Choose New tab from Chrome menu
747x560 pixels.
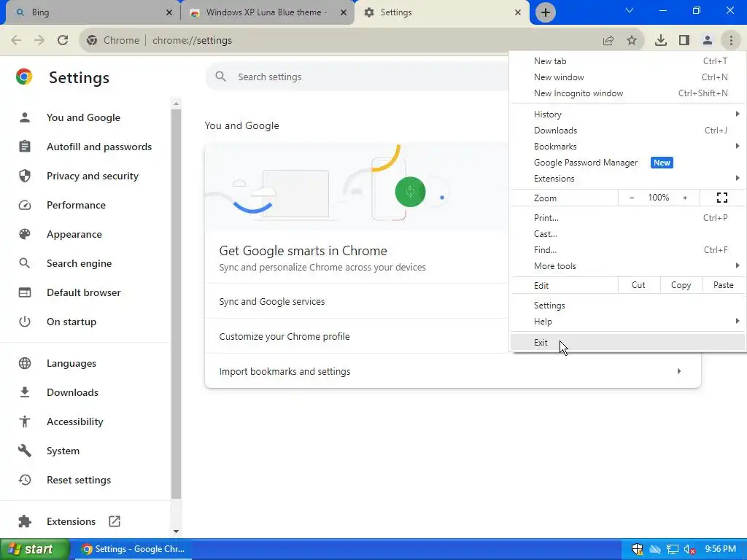[x=628, y=61]
